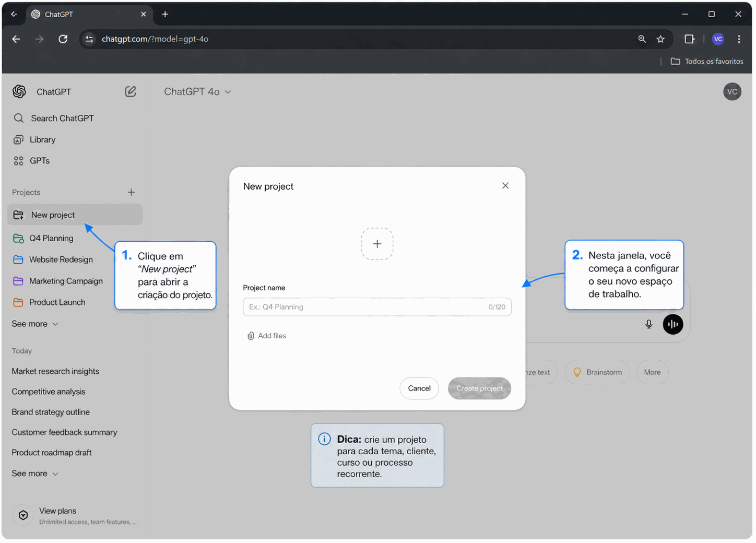756x543 pixels.
Task: Click the project icon picker placeholder
Action: pyautogui.click(x=377, y=244)
